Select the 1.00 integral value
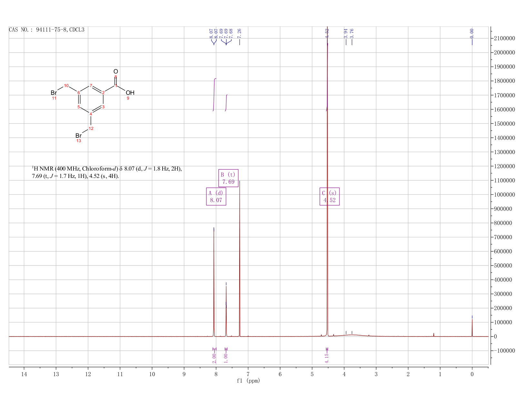The width and height of the screenshot is (532, 411). click(x=226, y=358)
